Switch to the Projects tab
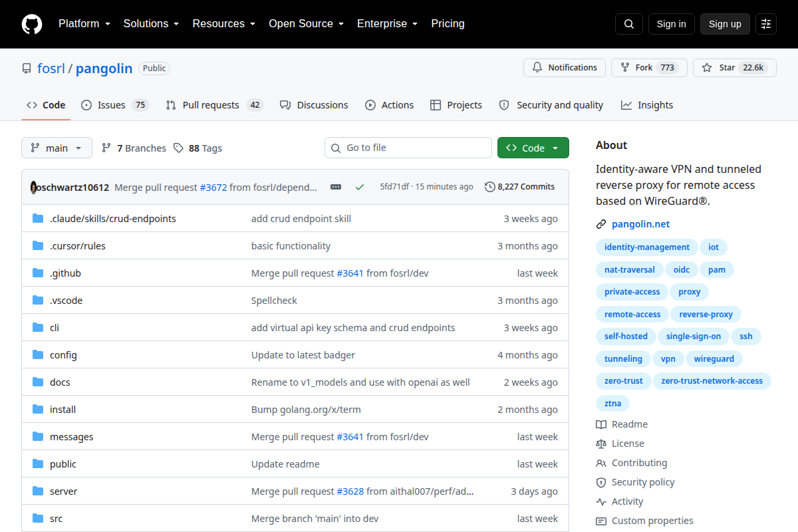The height and width of the screenshot is (532, 798). coord(456,105)
